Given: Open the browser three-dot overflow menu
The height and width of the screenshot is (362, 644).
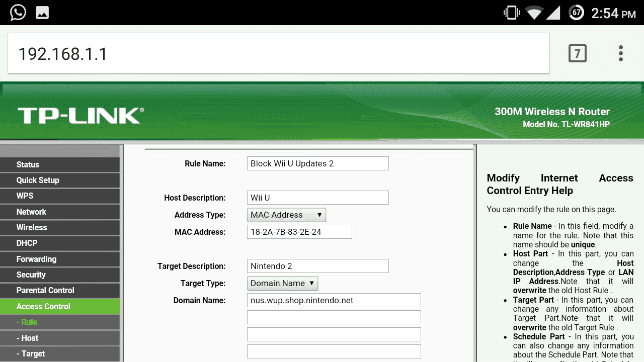Looking at the screenshot, I should click(621, 53).
